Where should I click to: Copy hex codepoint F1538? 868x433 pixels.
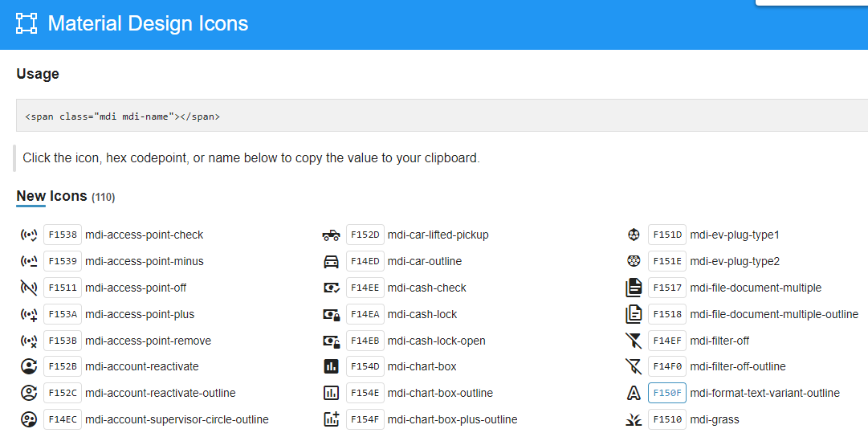click(63, 235)
